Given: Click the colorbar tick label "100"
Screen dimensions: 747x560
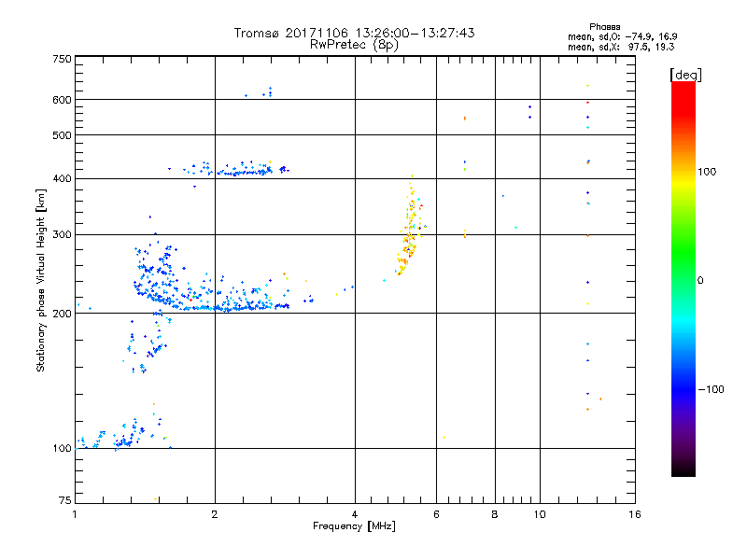Looking at the screenshot, I should (707, 172).
